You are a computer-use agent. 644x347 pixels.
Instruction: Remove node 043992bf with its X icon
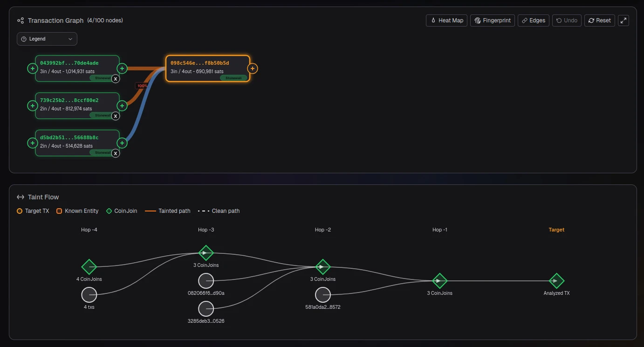tap(116, 79)
